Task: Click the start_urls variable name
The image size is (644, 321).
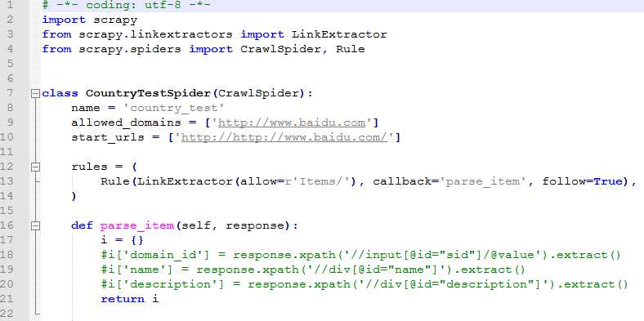Action: [108, 137]
